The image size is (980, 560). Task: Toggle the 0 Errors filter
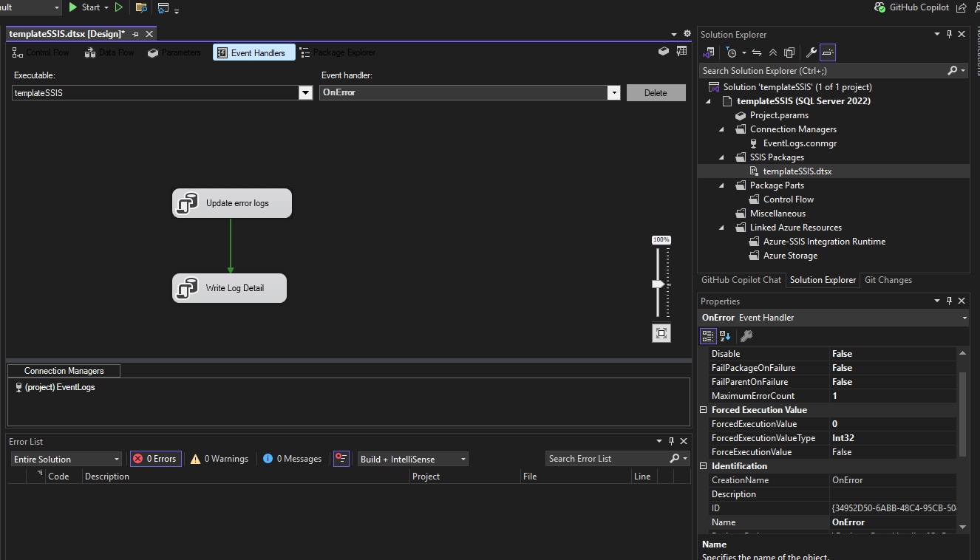coord(155,459)
